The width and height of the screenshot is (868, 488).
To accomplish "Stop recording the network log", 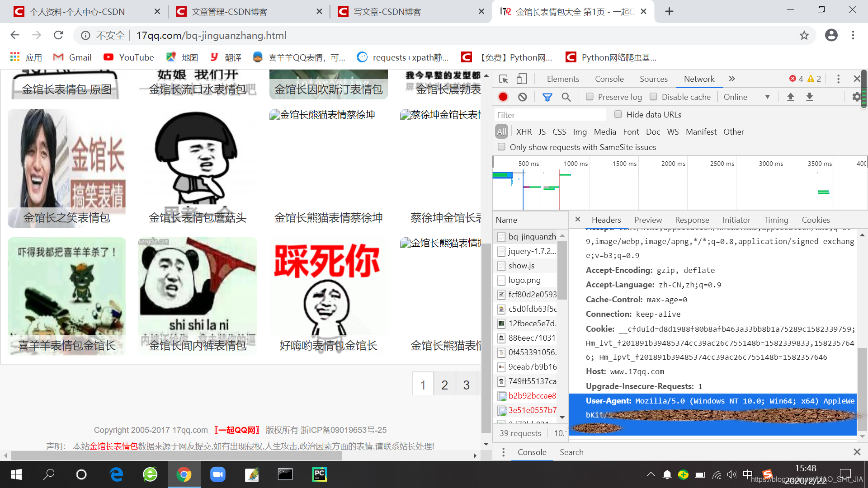I will pos(503,97).
